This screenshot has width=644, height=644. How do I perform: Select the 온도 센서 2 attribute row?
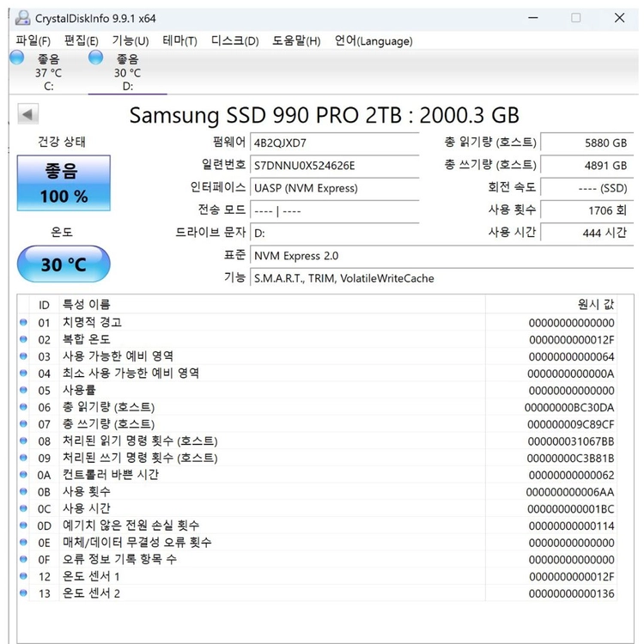(x=317, y=593)
